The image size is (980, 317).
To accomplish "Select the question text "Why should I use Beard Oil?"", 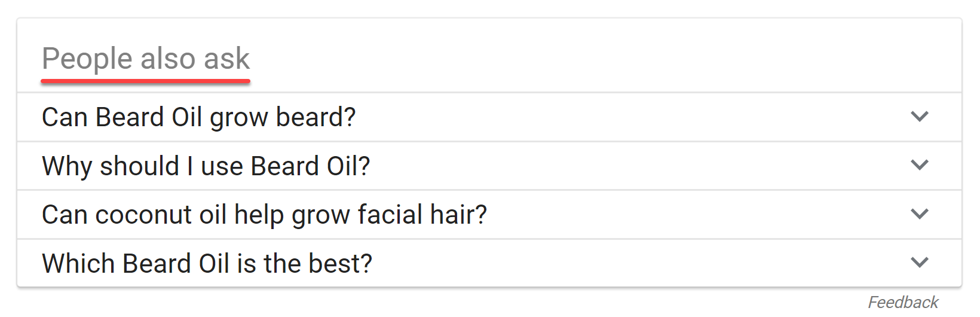I will (x=206, y=166).
